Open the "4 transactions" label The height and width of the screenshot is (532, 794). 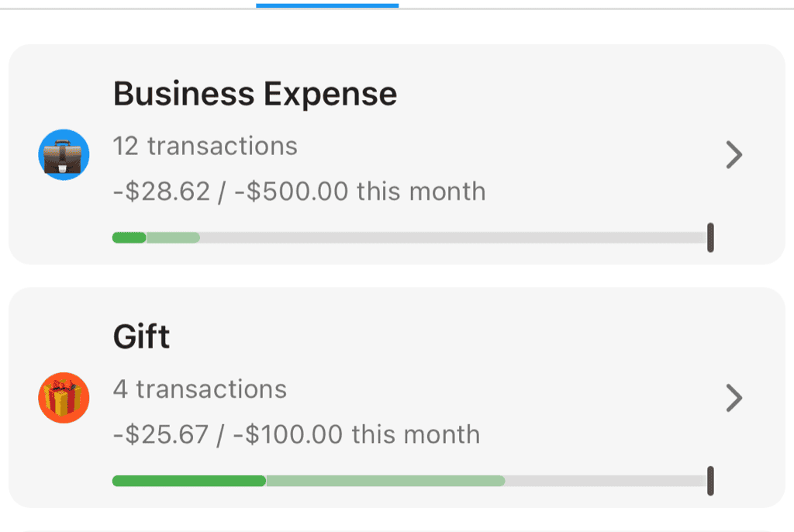[x=199, y=389]
